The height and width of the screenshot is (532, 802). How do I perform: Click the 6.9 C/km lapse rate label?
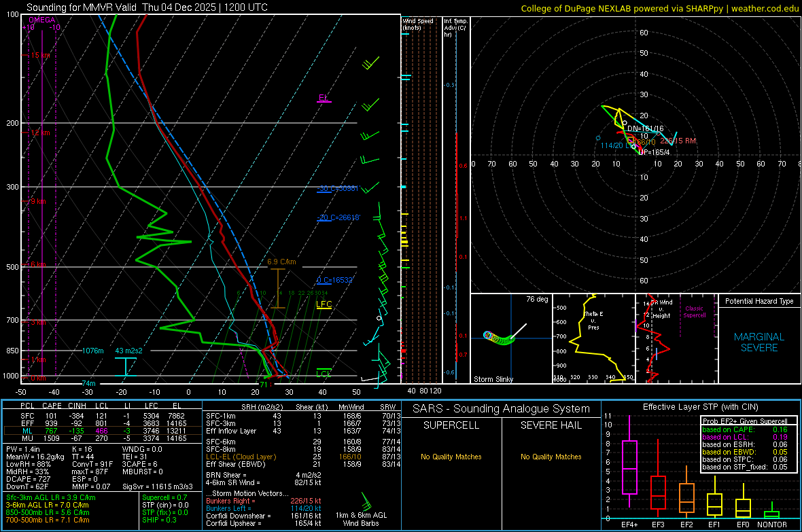pyautogui.click(x=281, y=262)
